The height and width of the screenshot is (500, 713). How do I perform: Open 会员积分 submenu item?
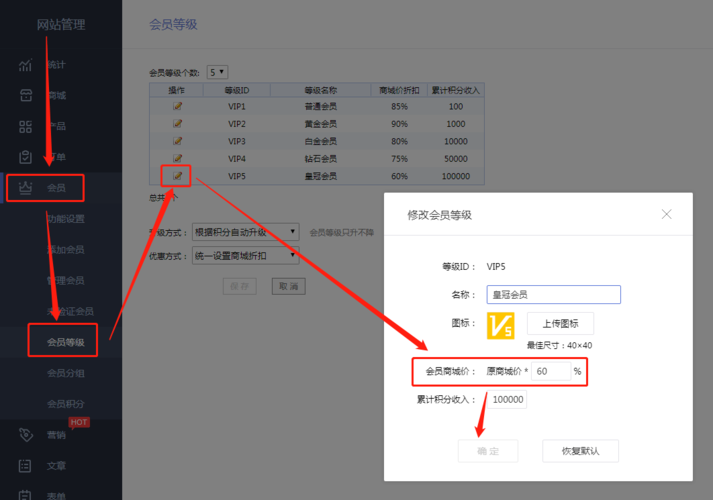pyautogui.click(x=66, y=404)
